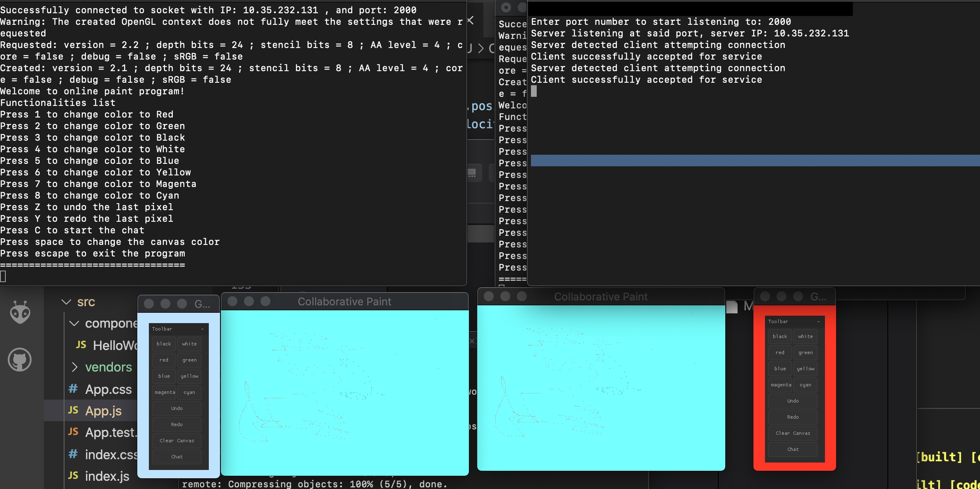Collapse the red-highlighted Toolbar panel
This screenshot has height=489, width=980.
pyautogui.click(x=818, y=321)
